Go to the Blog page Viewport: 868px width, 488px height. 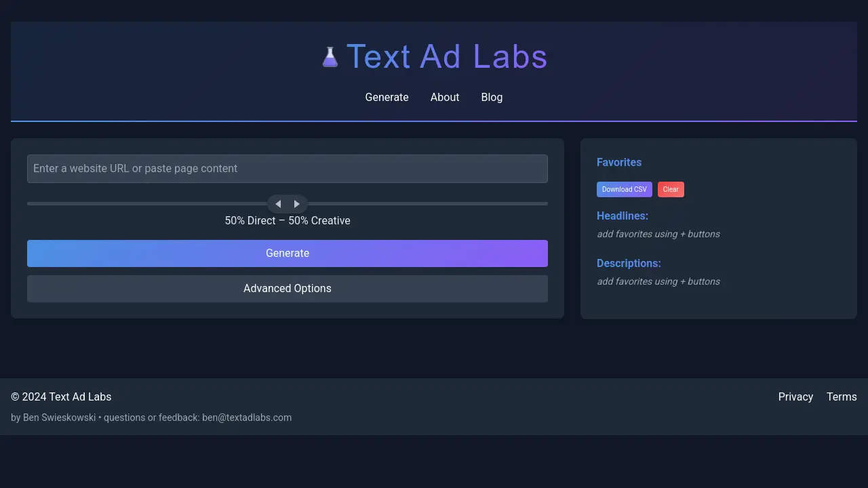[x=492, y=97]
